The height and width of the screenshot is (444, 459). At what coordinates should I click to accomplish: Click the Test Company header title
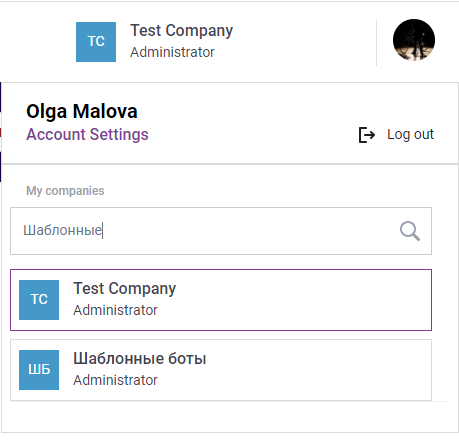pos(181,31)
